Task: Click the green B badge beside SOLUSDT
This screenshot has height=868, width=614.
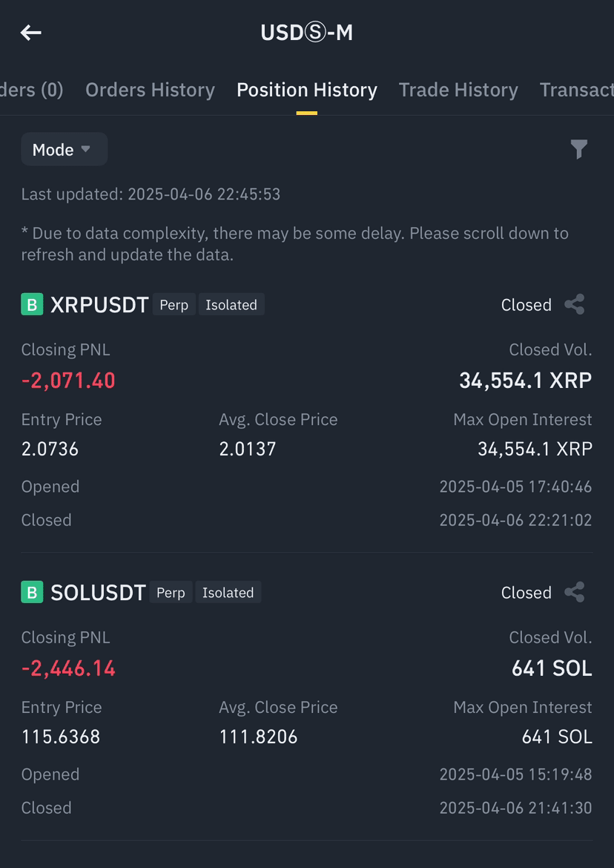Action: (32, 592)
